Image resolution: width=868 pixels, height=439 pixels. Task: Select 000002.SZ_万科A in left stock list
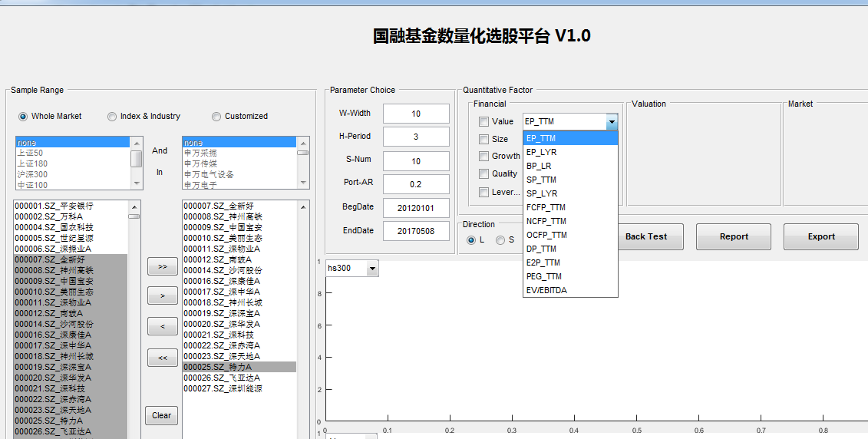[71, 216]
